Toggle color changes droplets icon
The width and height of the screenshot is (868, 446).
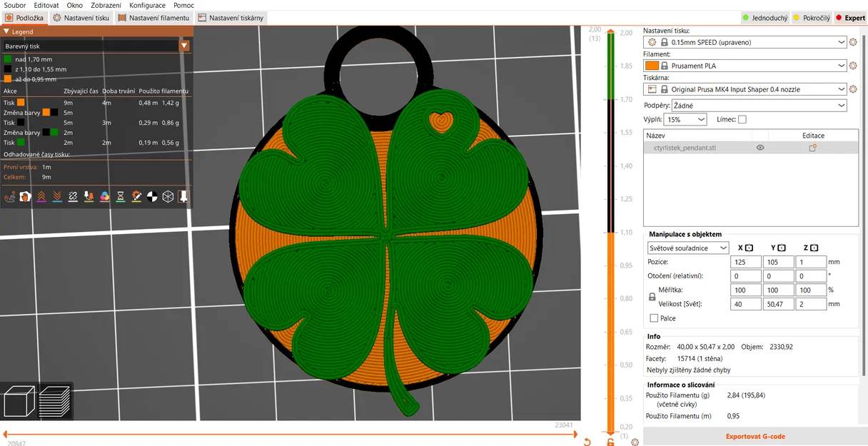click(104, 196)
